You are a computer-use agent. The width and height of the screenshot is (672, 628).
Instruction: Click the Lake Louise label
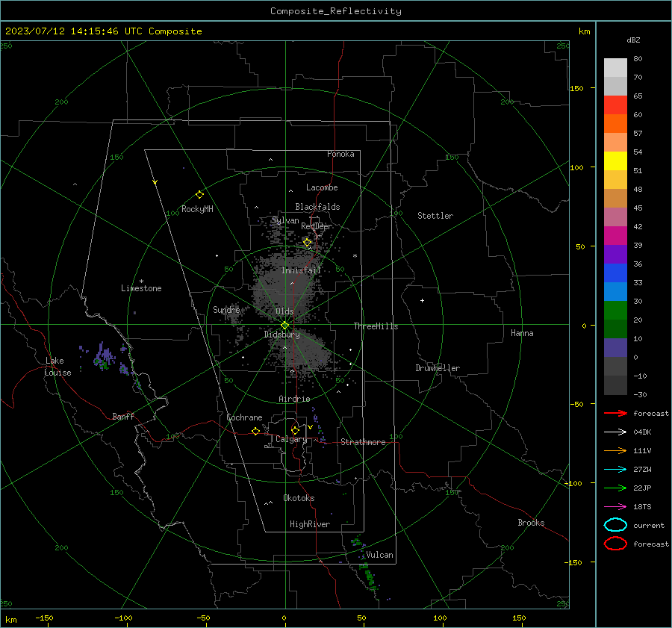coord(57,367)
